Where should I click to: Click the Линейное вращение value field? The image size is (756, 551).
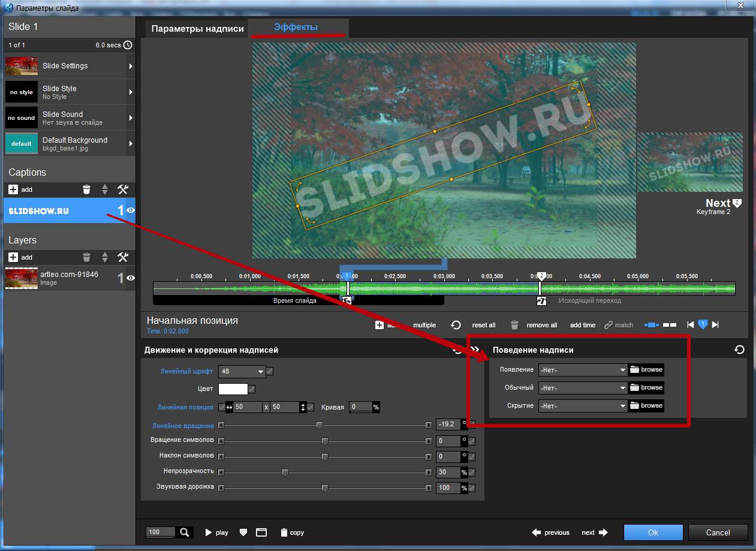pos(448,424)
